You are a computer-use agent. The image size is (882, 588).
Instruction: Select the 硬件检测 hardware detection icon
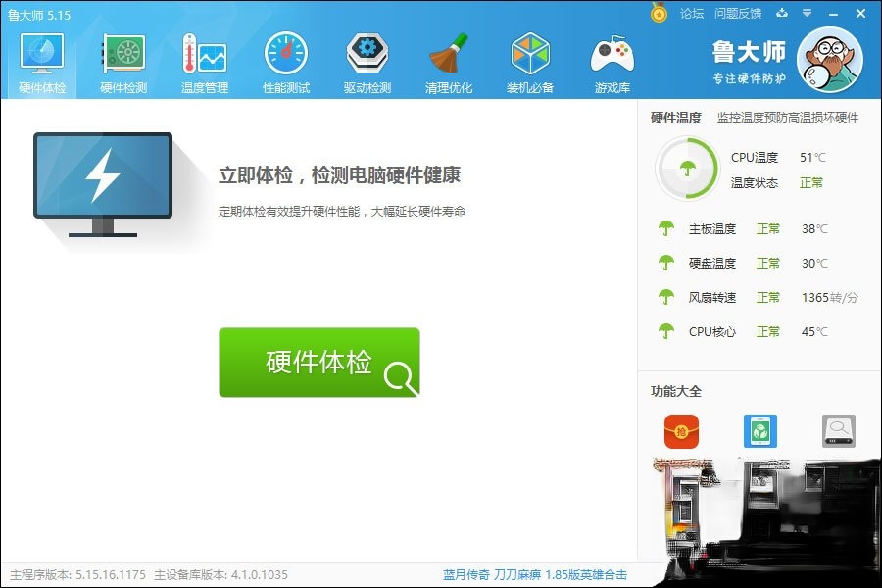click(x=122, y=56)
